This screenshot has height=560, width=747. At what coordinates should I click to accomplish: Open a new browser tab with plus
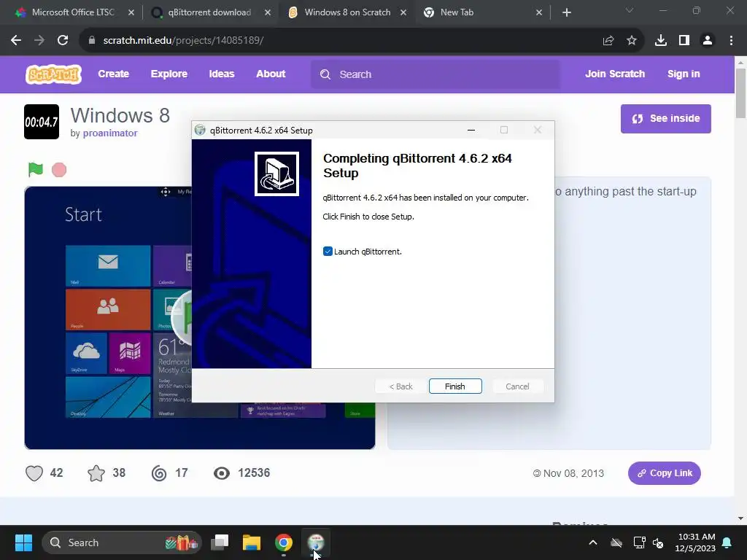coord(566,12)
